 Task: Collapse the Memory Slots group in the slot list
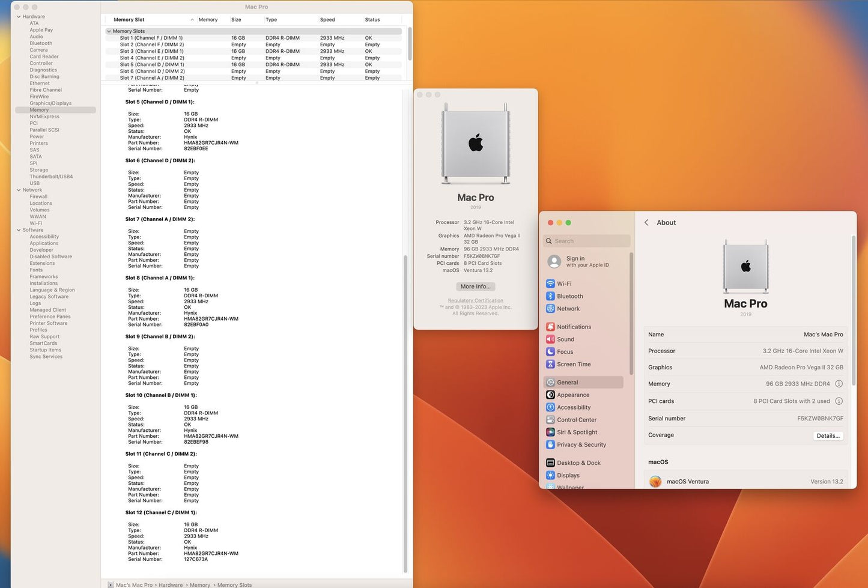click(109, 31)
